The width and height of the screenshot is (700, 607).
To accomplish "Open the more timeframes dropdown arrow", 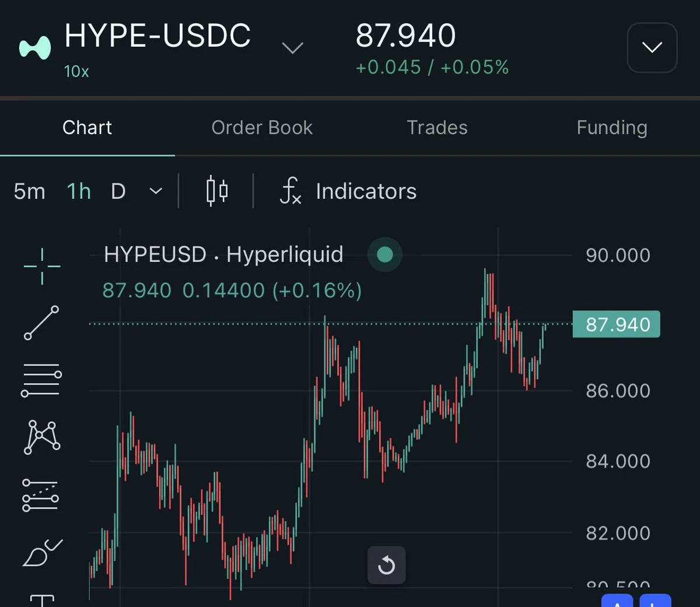I will click(156, 191).
